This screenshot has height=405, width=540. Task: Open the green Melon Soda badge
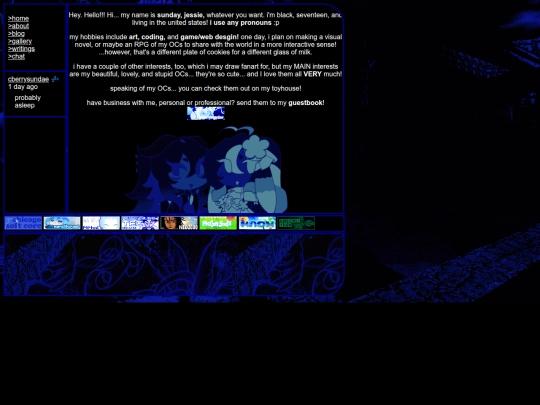(x=218, y=223)
